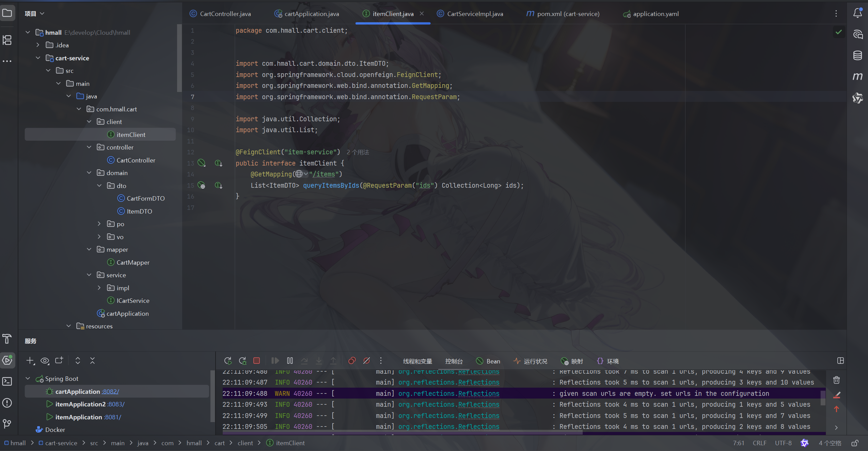868x451 pixels.
Task: Clear the console log with trash icon
Action: [836, 380]
